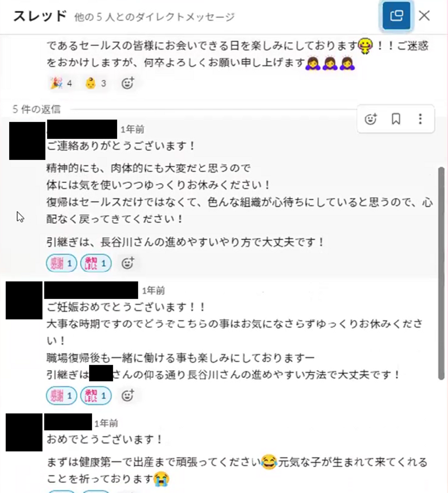
Task: Bookmark the first reply message
Action: (396, 119)
